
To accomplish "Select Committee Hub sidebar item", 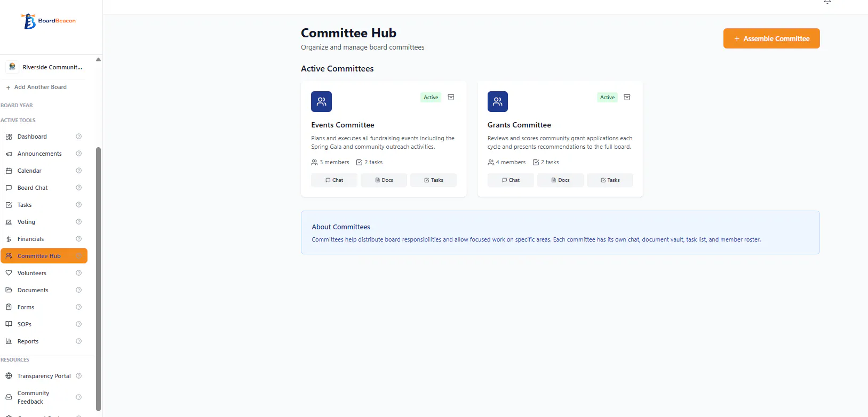I will click(x=44, y=256).
